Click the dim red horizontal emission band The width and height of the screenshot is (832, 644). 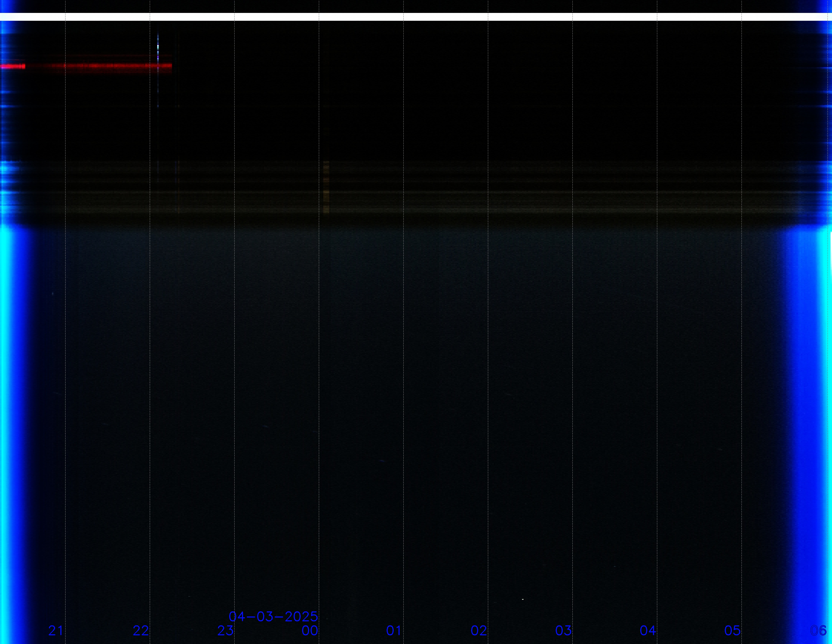click(99, 66)
